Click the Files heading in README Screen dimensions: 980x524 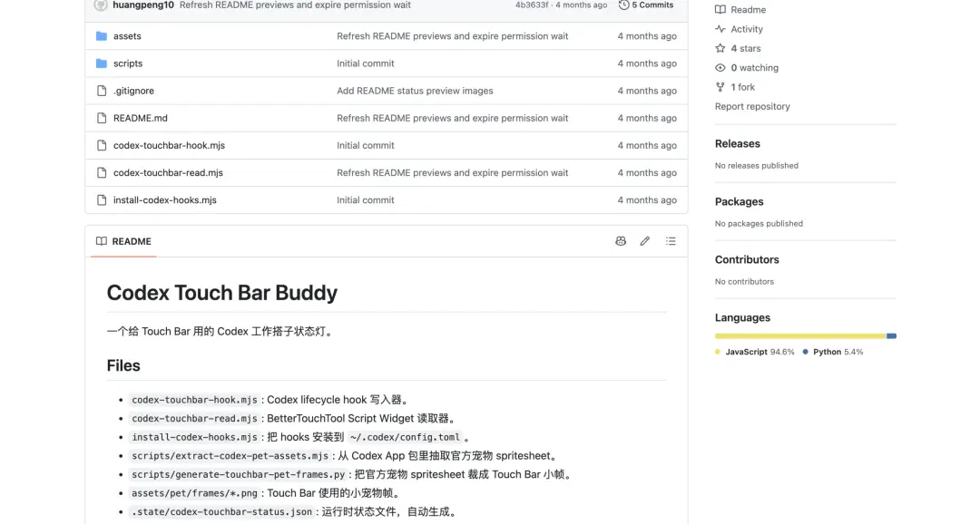pyautogui.click(x=123, y=366)
